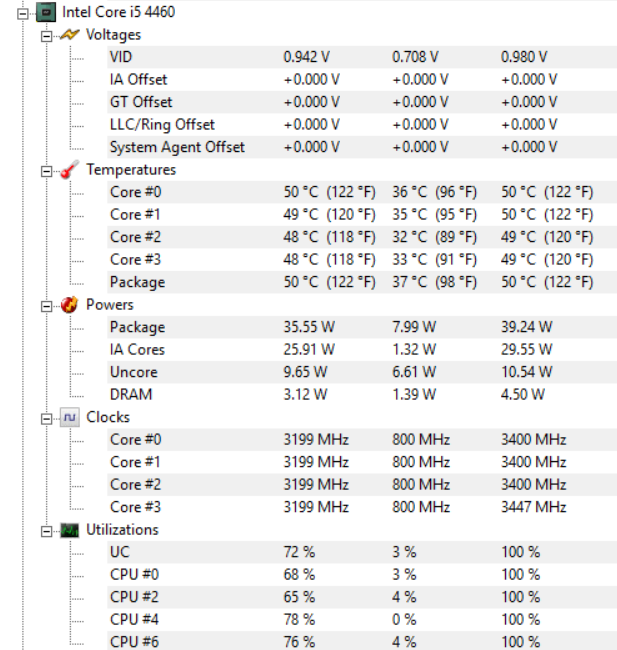Screen dimensions: 617x650
Task: Click the Utilizations graph icon
Action: tap(69, 530)
